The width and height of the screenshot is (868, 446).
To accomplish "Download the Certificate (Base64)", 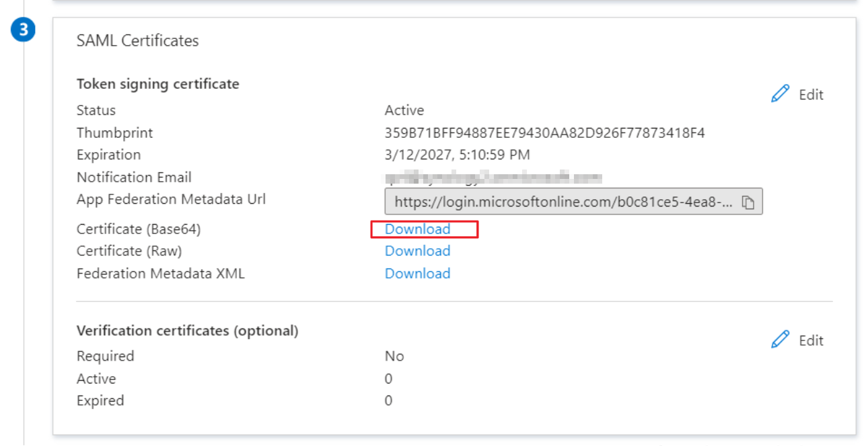I will pos(417,229).
